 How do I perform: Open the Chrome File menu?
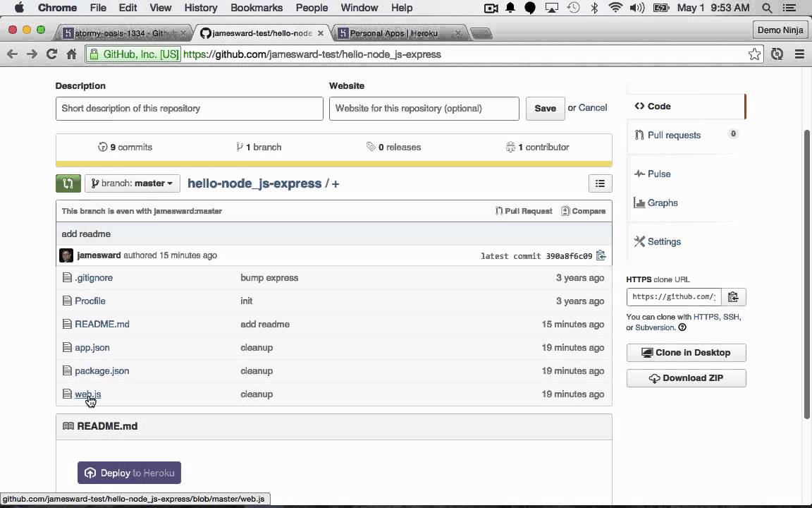[98, 8]
